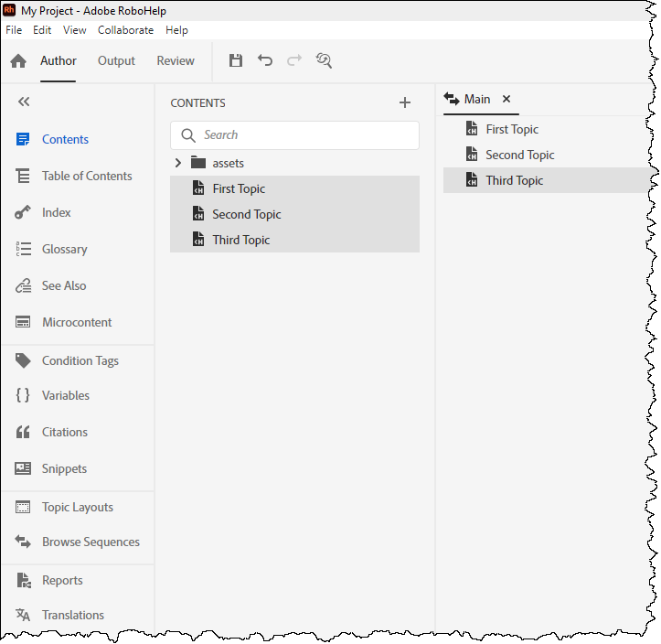Click the Undo arrow icon

click(x=265, y=61)
